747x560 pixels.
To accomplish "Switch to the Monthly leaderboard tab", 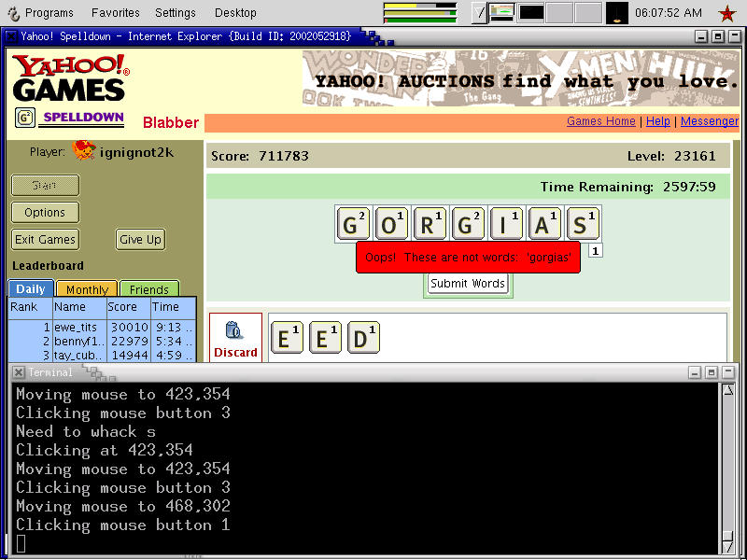I will pos(87,289).
